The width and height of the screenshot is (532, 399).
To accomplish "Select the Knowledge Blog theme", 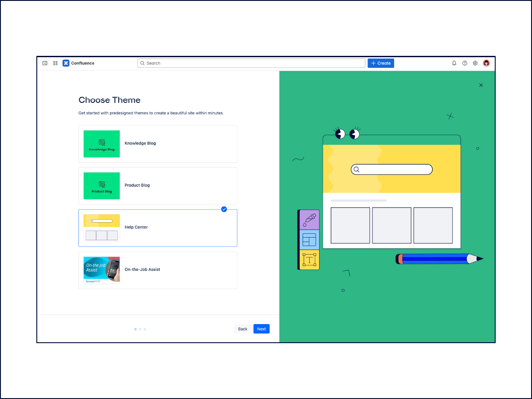I will coord(158,144).
